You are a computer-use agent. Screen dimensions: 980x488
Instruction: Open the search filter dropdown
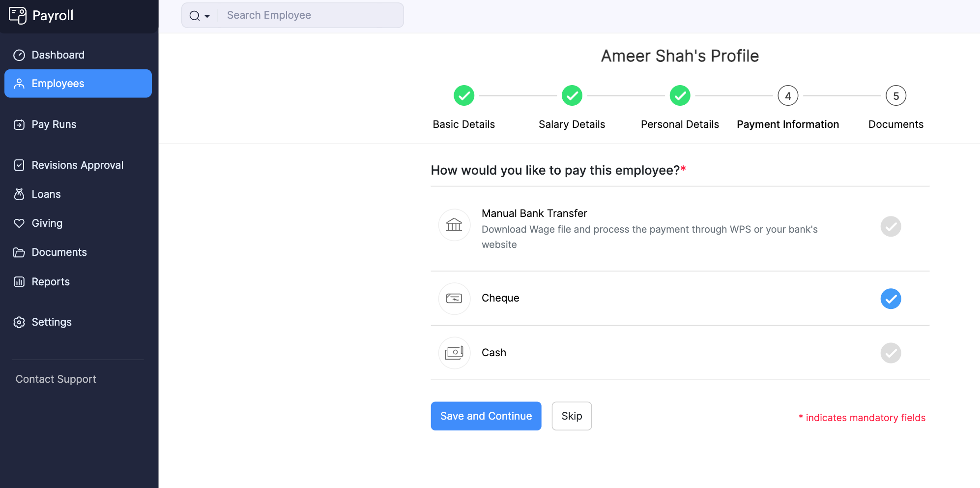click(206, 15)
